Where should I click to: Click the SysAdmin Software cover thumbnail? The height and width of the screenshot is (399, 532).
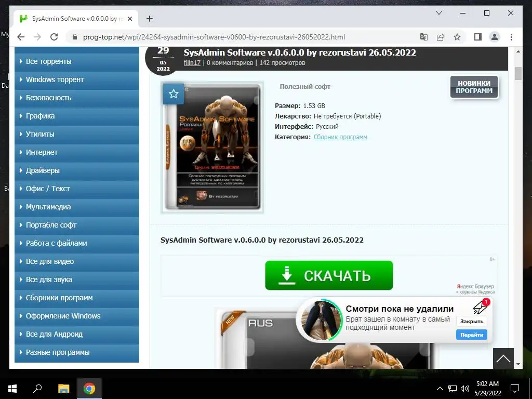pyautogui.click(x=212, y=147)
